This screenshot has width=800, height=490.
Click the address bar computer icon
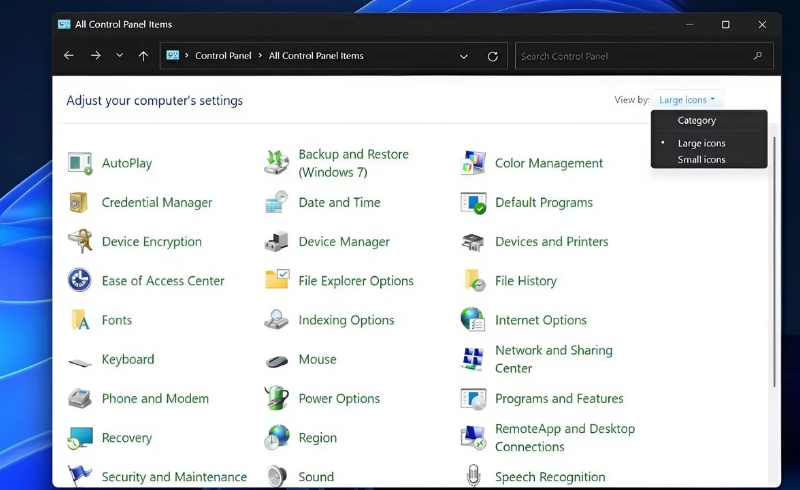click(x=173, y=55)
